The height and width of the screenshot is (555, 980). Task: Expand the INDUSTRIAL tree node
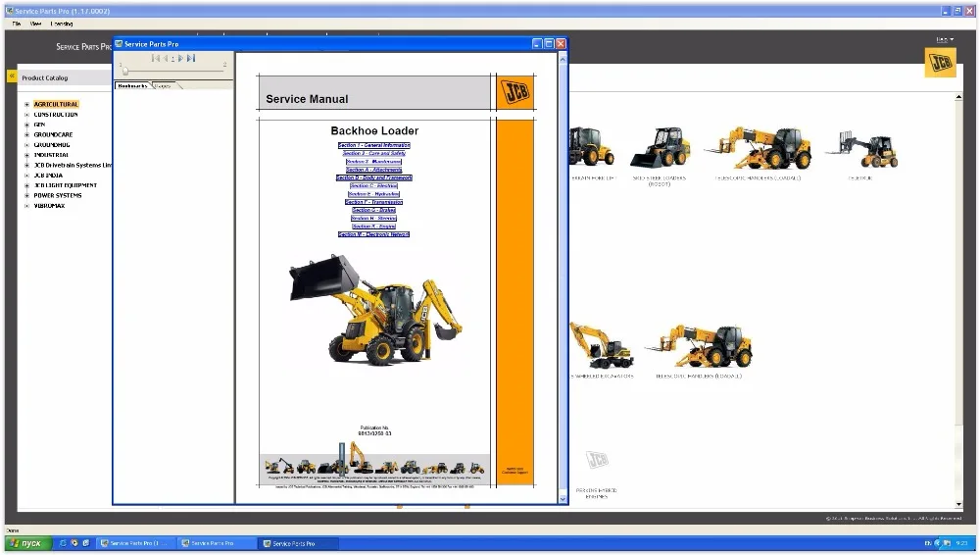click(26, 155)
